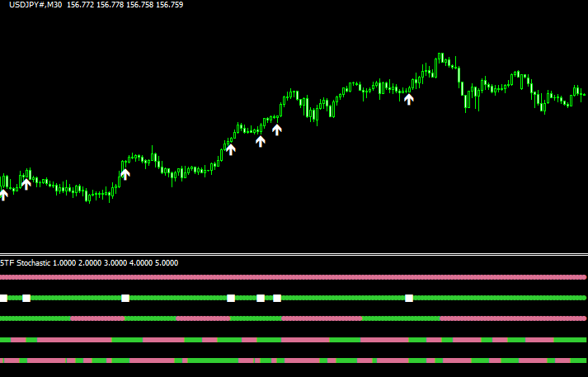Click the third white up arrow from left
This screenshot has height=377, width=588.
tap(125, 173)
